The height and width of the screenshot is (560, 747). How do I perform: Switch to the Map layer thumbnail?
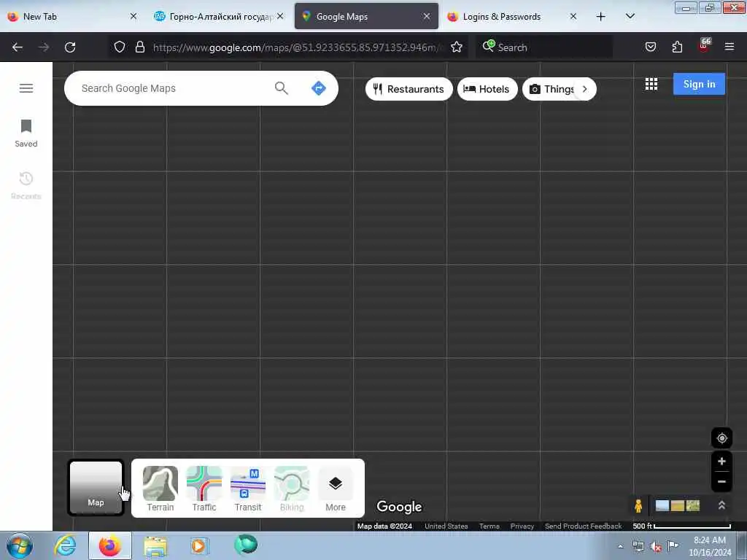tap(96, 488)
